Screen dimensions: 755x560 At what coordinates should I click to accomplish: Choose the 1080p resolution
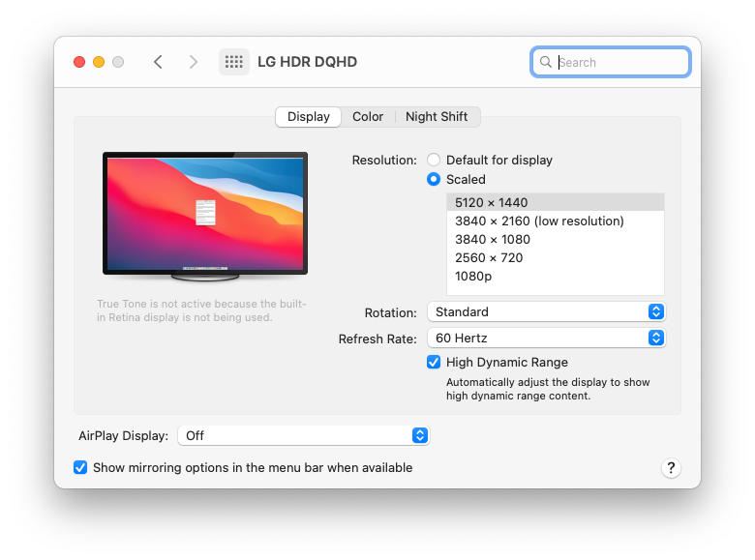(556, 277)
